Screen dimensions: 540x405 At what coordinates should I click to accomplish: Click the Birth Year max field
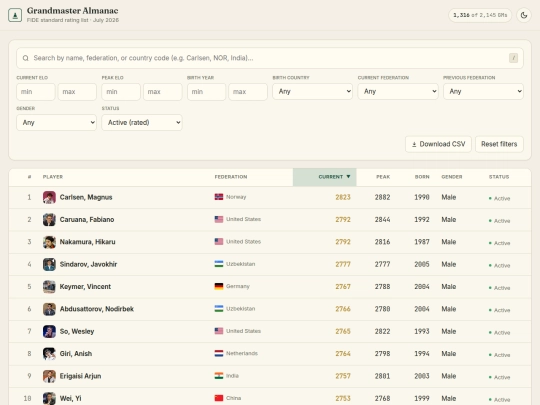[x=248, y=92]
